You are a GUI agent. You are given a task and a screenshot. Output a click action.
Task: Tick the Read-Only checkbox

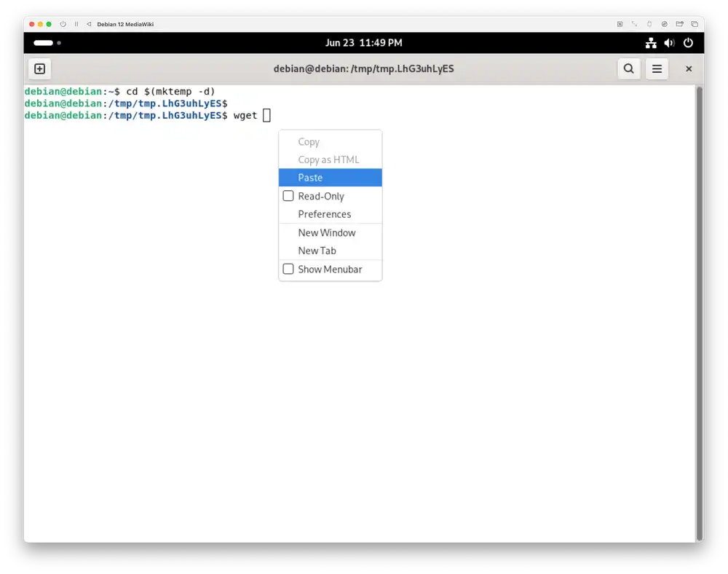tap(288, 196)
